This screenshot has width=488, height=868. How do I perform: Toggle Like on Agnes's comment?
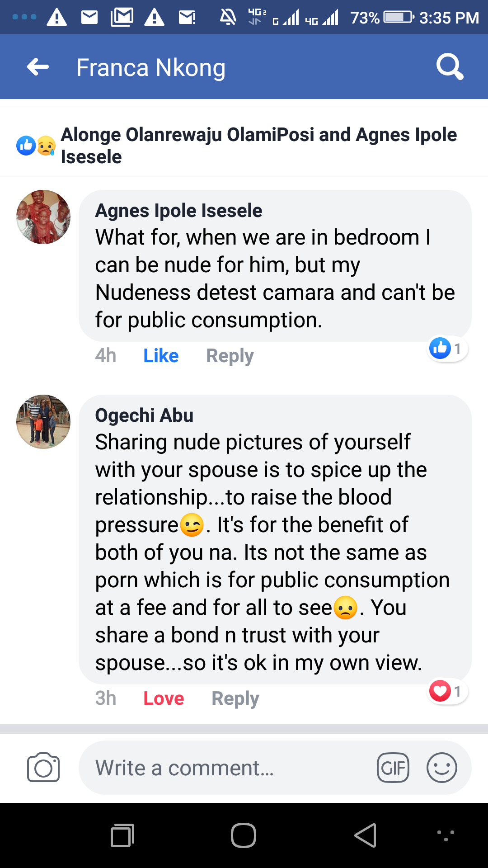click(x=161, y=356)
